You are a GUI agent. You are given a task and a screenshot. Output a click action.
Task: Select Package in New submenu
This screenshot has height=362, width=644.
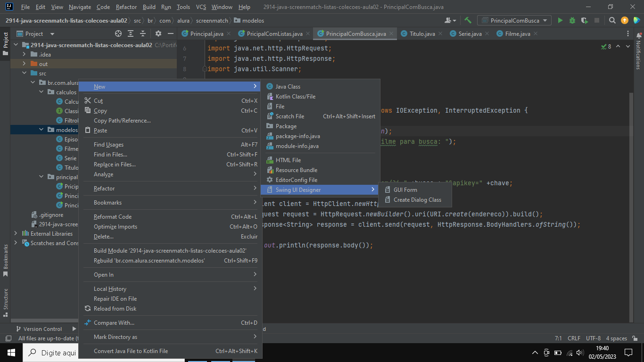[321, 126]
